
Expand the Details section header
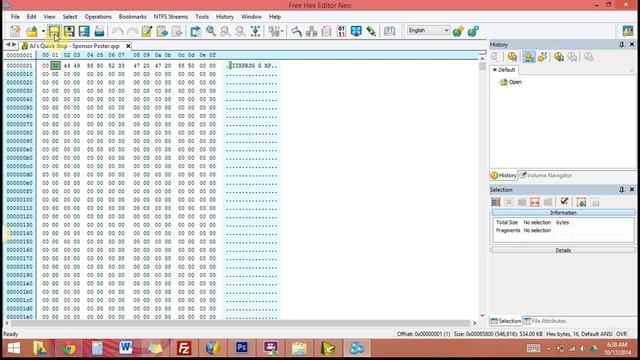pyautogui.click(x=563, y=250)
